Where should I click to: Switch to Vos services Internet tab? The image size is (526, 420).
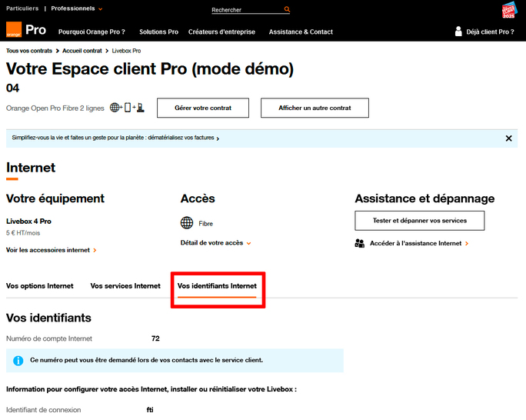tap(125, 286)
